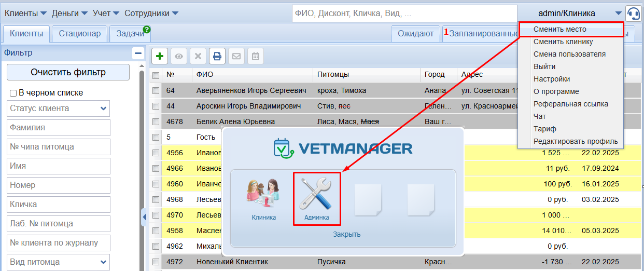Click the second empty place slot icon

(421, 199)
